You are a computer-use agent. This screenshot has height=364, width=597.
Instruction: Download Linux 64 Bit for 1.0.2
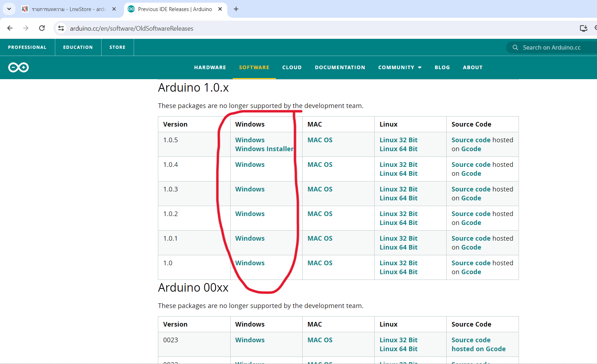coord(398,223)
